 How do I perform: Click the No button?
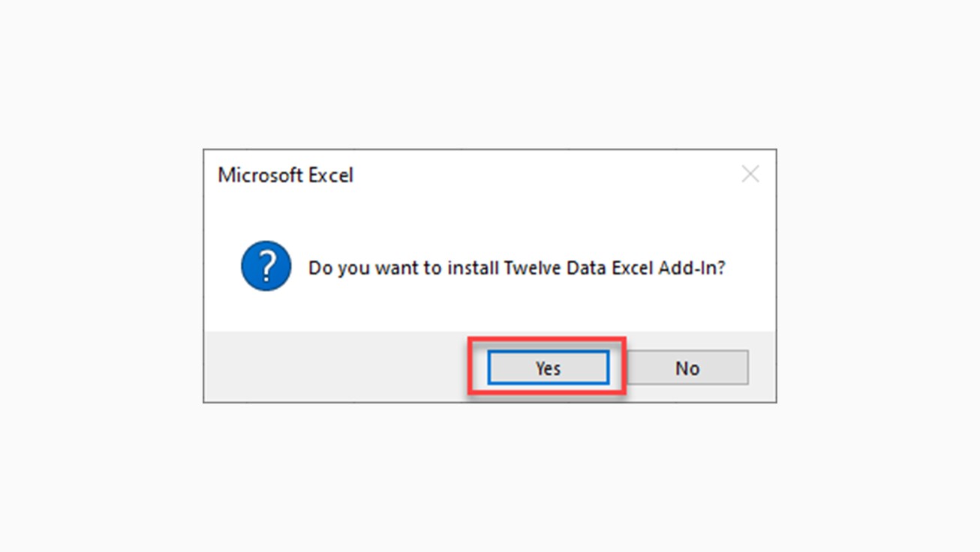coord(687,368)
